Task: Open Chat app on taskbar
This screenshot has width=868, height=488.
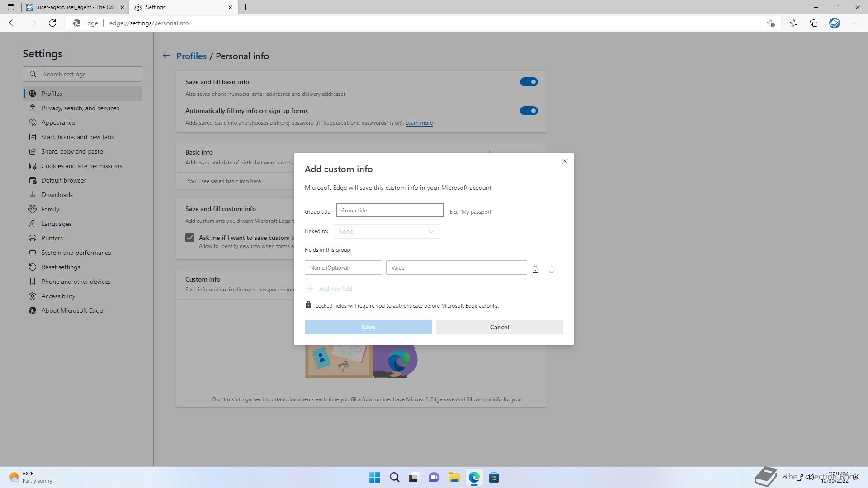Action: [x=434, y=478]
